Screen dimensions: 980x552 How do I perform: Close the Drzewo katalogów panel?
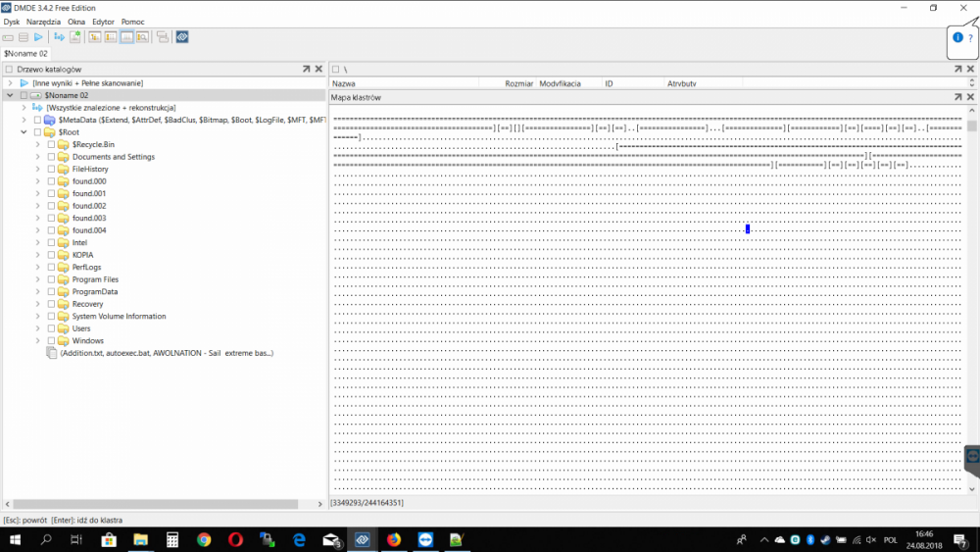pos(318,70)
